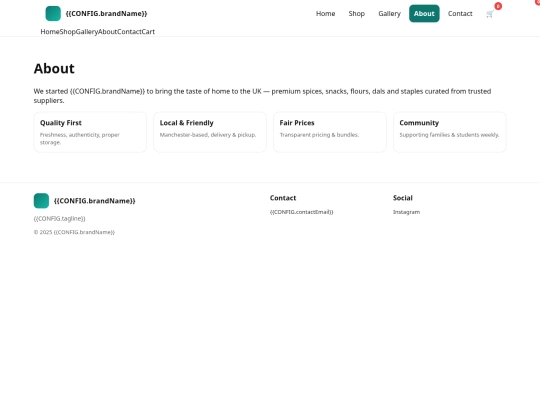Screen dimensions: 540x405
Task: Click the About page heading
Action: [54, 69]
